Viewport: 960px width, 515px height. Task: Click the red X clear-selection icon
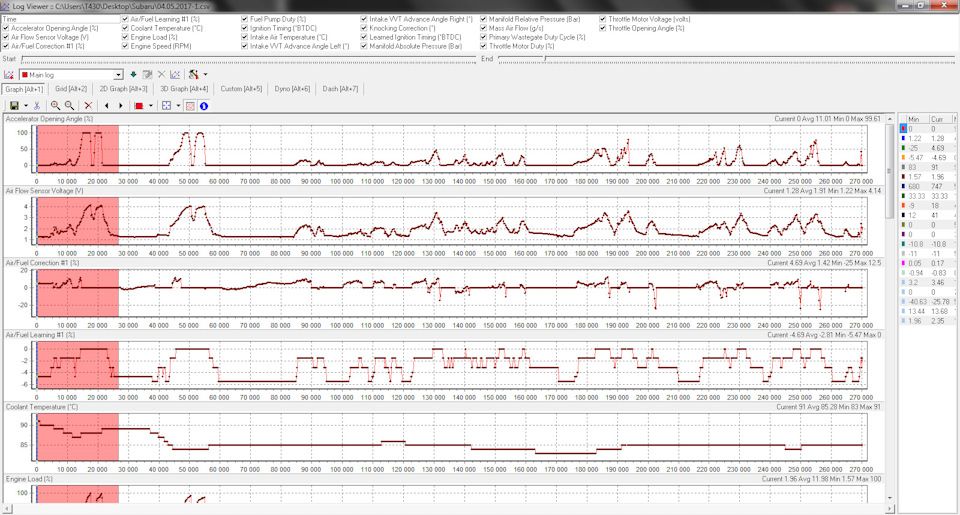click(88, 106)
